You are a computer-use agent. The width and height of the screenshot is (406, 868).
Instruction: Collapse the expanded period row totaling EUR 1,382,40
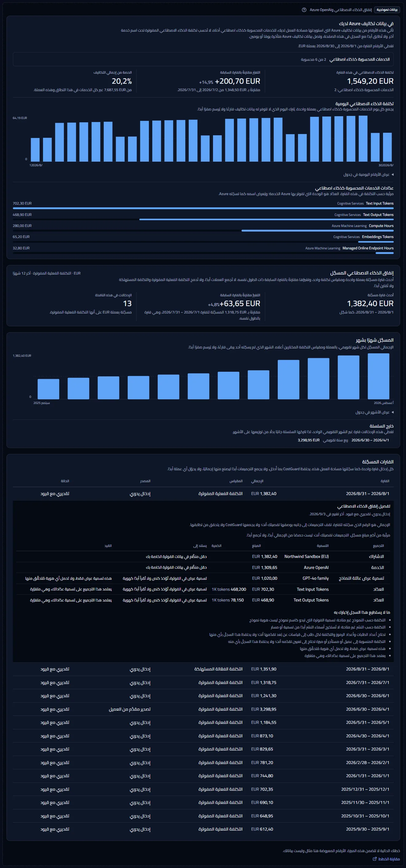[203, 494]
